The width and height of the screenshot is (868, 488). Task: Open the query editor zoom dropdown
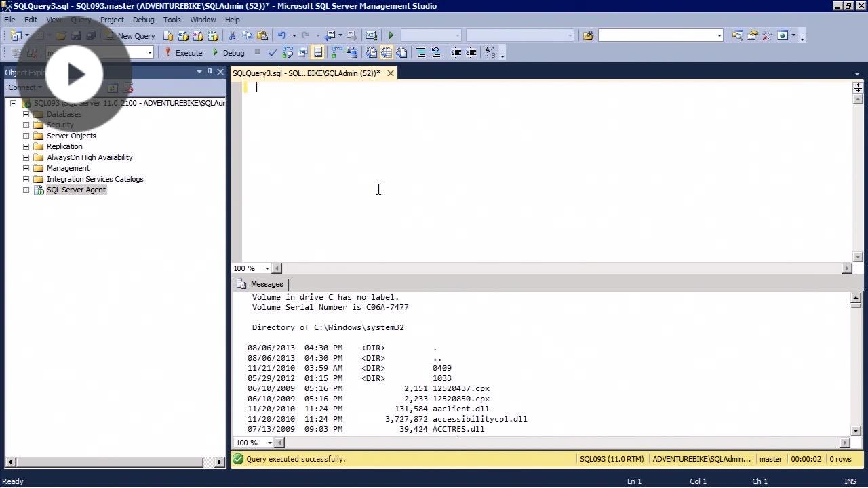[x=267, y=268]
